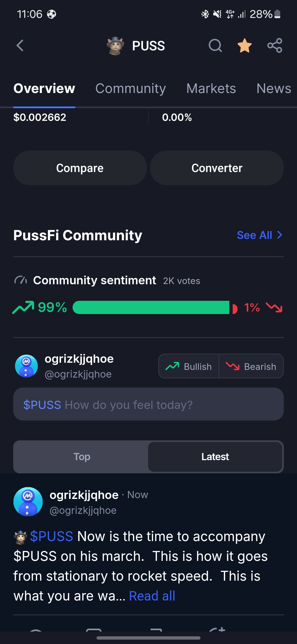Screen dimensions: 297x644
Task: Tap the green sentiment progress bar
Action: click(x=151, y=307)
